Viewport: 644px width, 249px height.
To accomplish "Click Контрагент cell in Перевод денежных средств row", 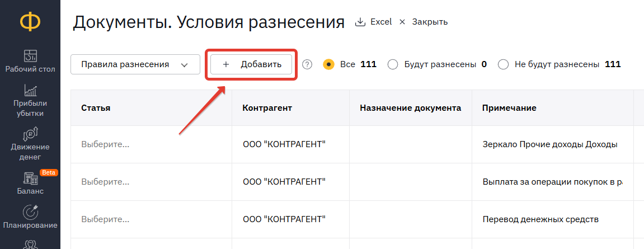I will (x=291, y=219).
